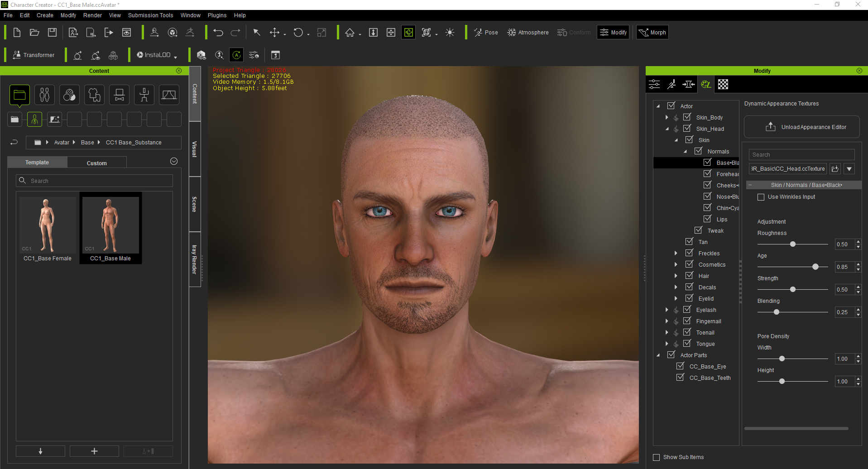The width and height of the screenshot is (868, 469).
Task: Expand the Hair tree node
Action: pyautogui.click(x=676, y=276)
